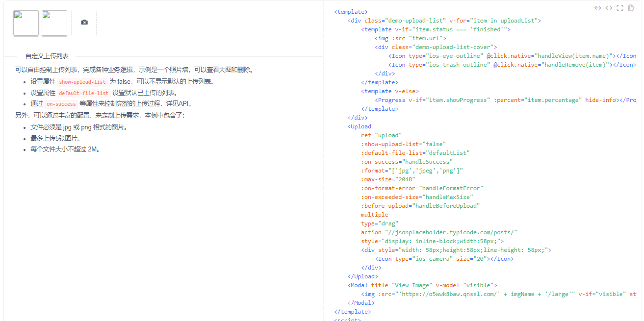Click the :max-size="2048" code line
This screenshot has height=321, width=644.
388,179
